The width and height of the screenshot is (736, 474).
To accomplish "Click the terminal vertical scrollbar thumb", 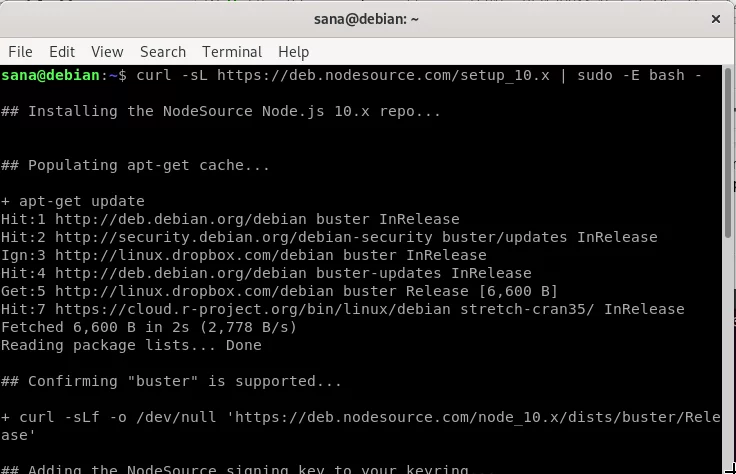I will [728, 153].
